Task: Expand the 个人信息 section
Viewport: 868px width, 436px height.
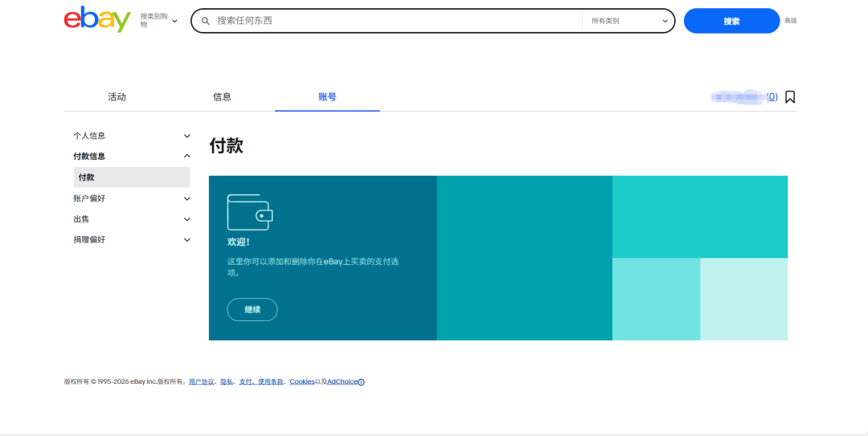Action: [x=132, y=136]
